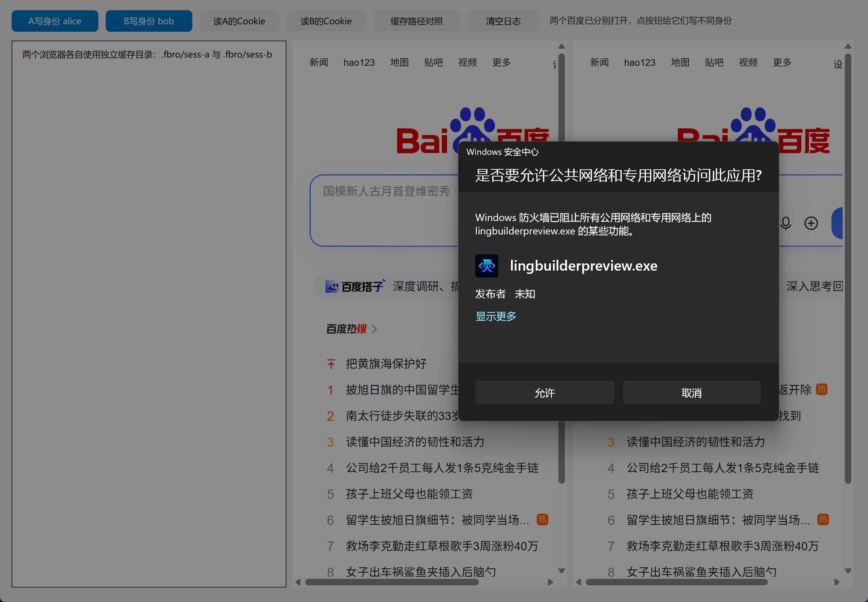Image resolution: width=868 pixels, height=602 pixels.
Task: Click 允许 to allow network access
Action: [544, 393]
